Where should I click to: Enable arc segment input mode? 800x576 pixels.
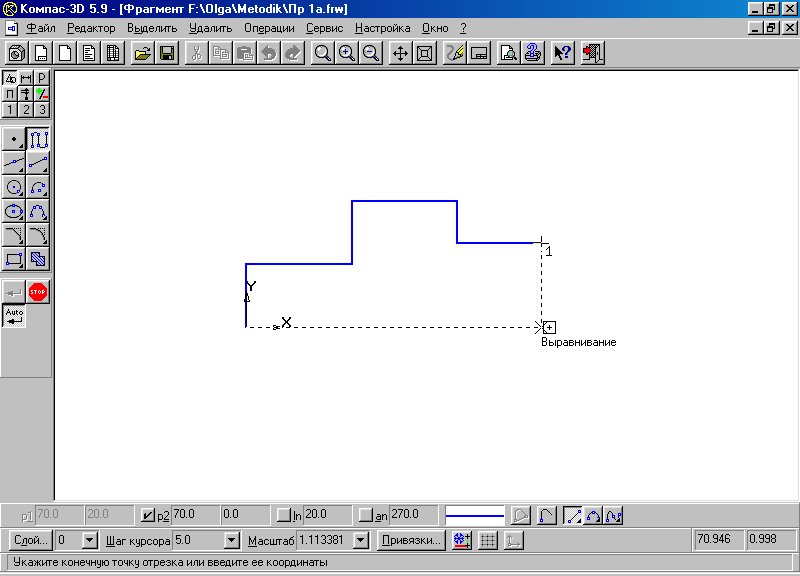tap(593, 516)
